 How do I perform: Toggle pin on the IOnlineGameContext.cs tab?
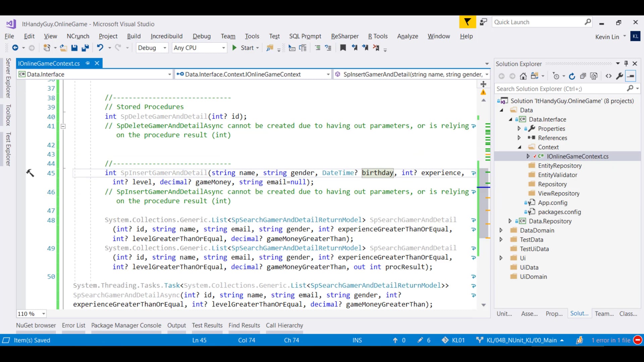pos(88,63)
